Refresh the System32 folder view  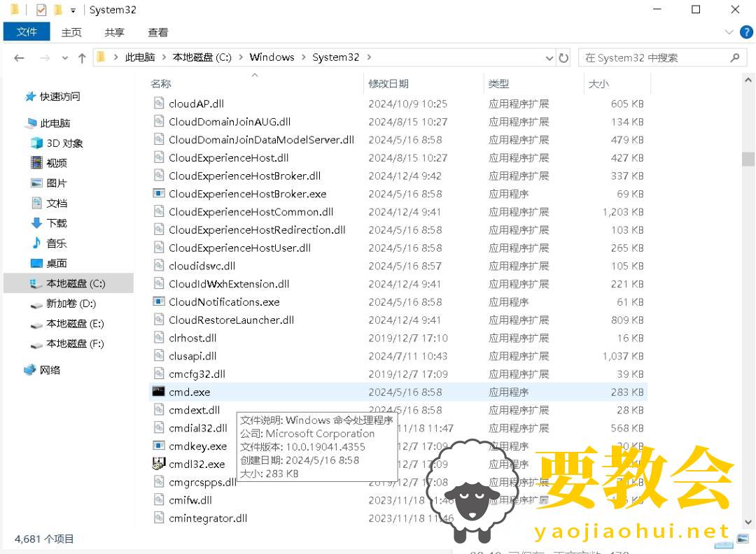[x=563, y=58]
